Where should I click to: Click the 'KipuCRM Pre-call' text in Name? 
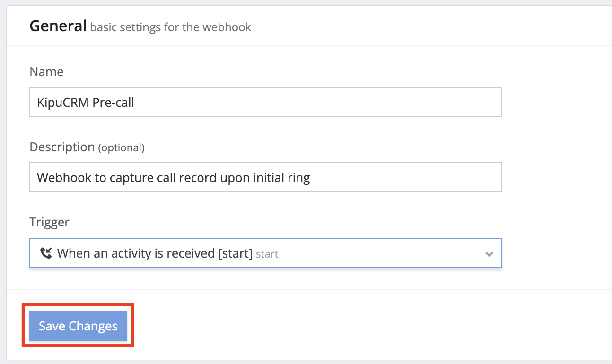[x=86, y=102]
